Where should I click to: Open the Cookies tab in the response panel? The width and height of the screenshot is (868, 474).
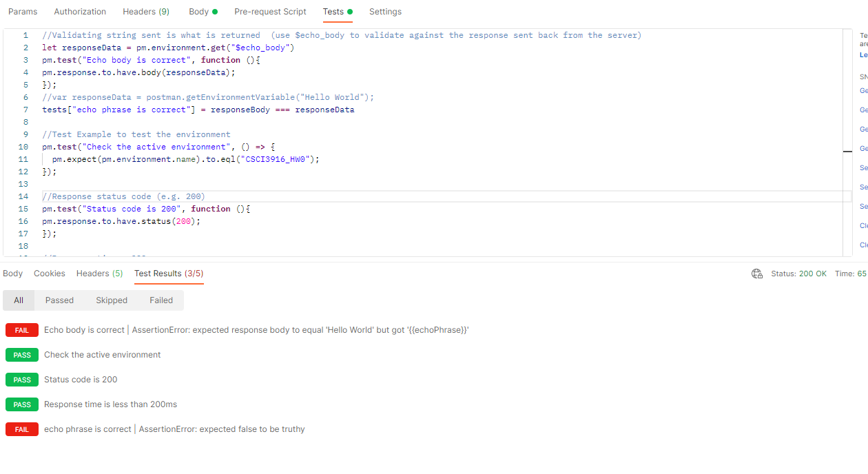pos(49,273)
